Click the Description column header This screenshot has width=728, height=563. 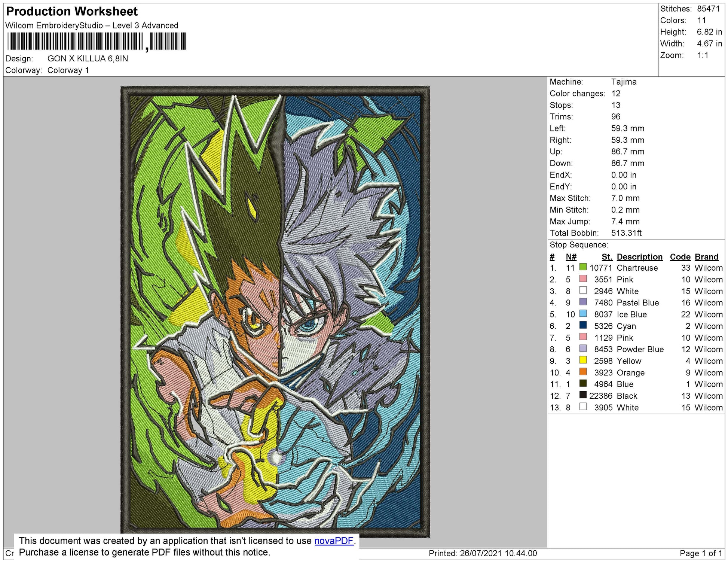point(639,257)
